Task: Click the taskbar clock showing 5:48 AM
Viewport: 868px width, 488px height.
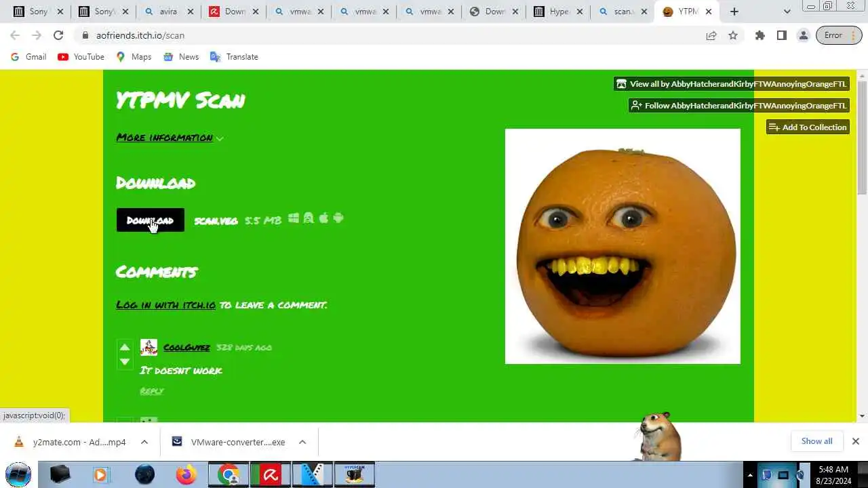Action: point(833,475)
